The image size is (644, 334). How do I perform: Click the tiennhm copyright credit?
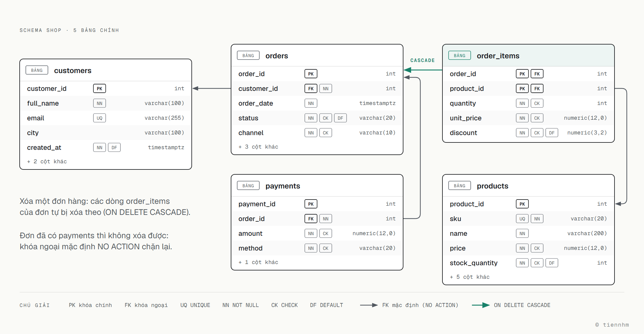coord(612,325)
